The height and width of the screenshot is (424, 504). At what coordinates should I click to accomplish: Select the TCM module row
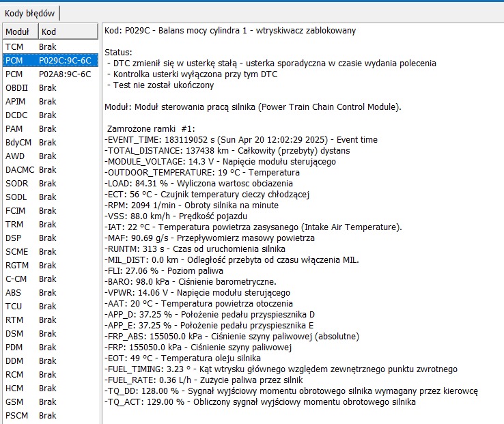pos(49,46)
